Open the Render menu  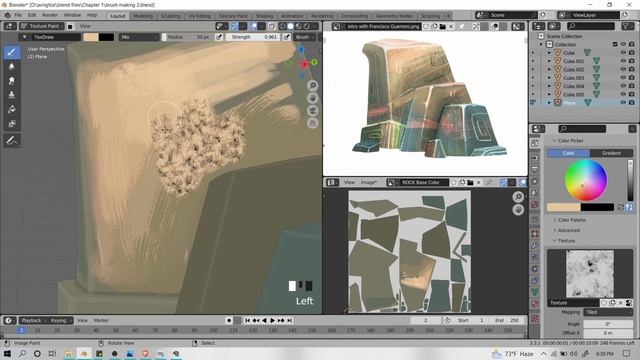pyautogui.click(x=50, y=15)
